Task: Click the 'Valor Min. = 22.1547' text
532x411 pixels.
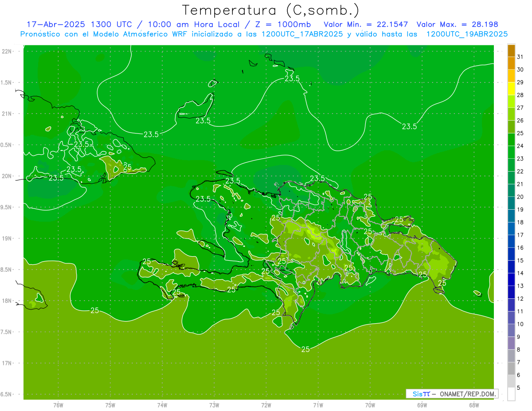Action: click(366, 24)
